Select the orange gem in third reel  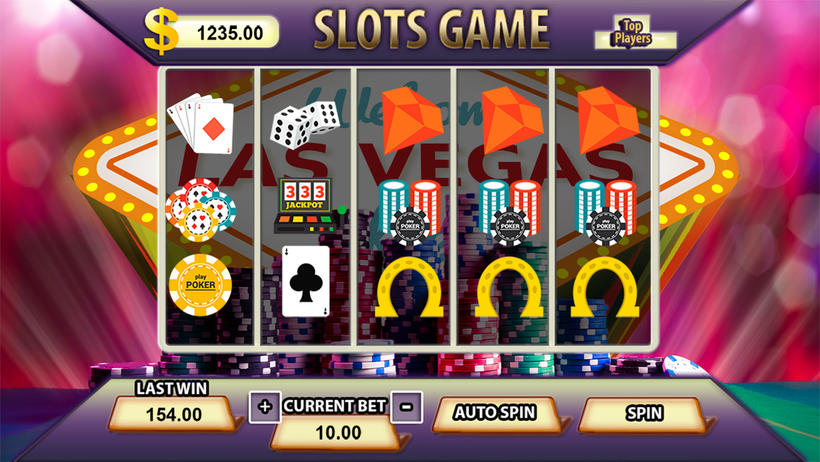(411, 120)
